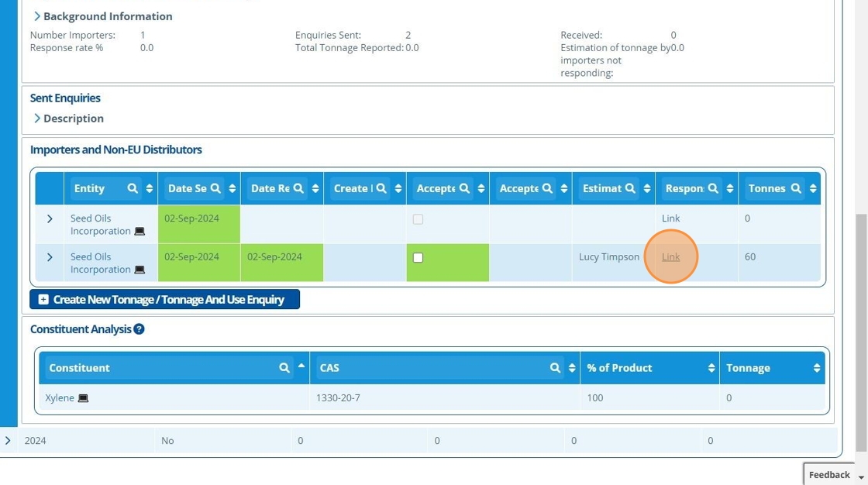Search the Date Received column
The width and height of the screenshot is (868, 485).
(x=298, y=188)
